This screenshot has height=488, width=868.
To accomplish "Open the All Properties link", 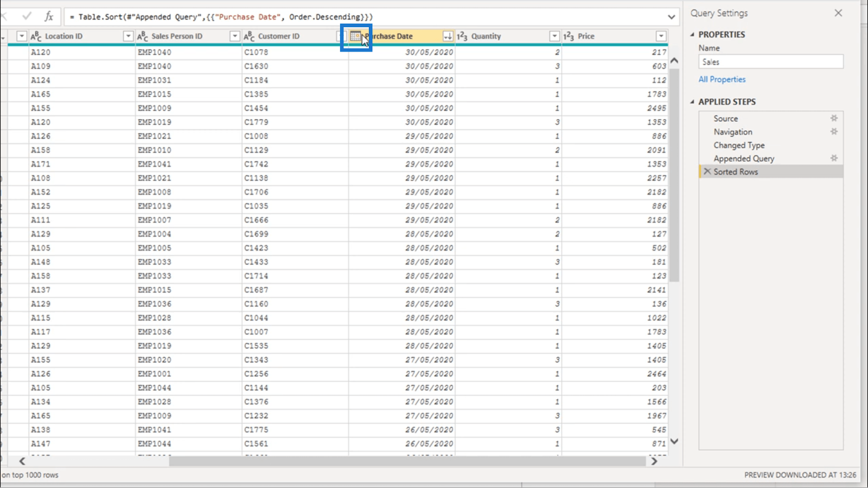I will click(722, 79).
